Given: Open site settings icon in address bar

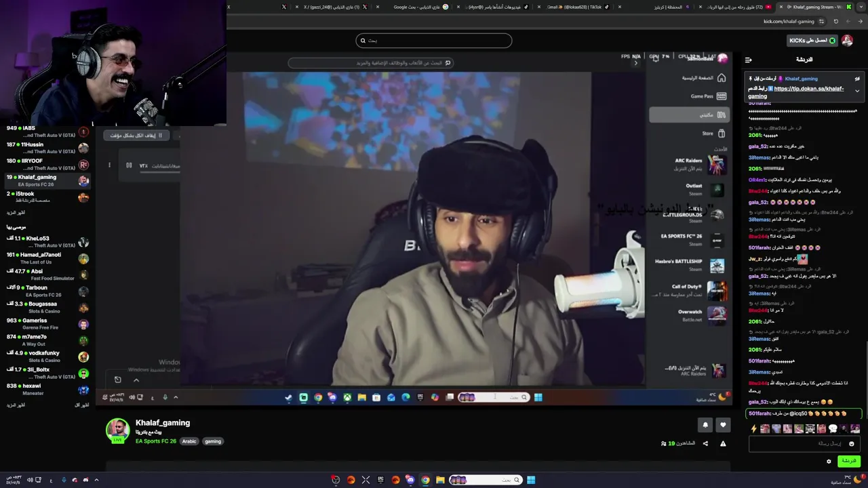Looking at the screenshot, I should click(823, 22).
